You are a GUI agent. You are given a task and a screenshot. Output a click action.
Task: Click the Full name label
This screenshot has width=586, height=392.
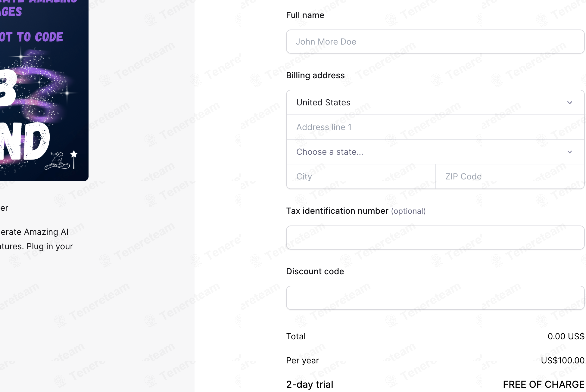pyautogui.click(x=305, y=15)
